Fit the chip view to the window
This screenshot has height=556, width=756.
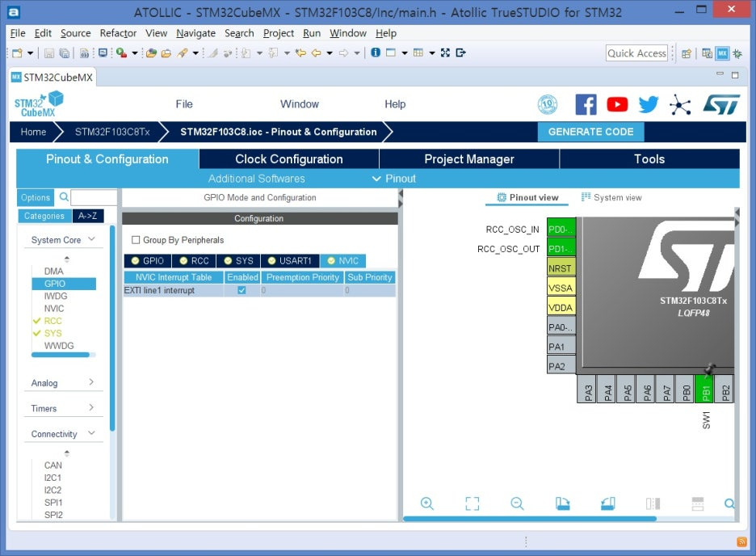tap(472, 503)
